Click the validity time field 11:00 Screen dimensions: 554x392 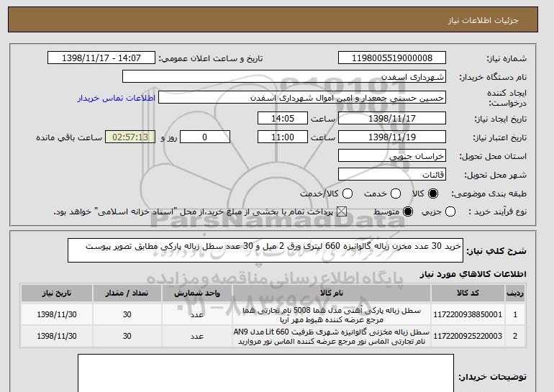pos(283,137)
